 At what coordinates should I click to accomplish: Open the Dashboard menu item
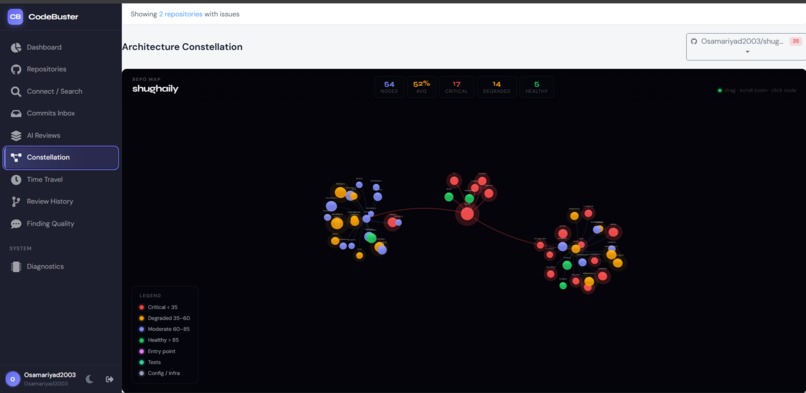[61, 47]
